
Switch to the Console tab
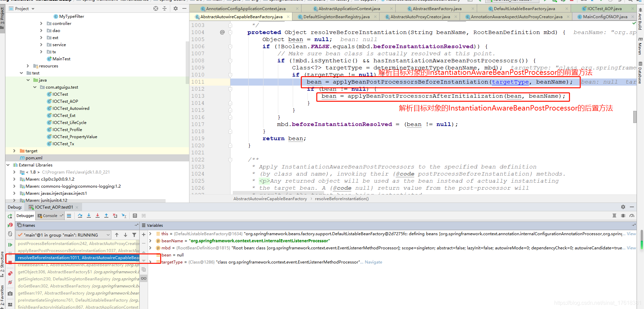click(x=50, y=216)
